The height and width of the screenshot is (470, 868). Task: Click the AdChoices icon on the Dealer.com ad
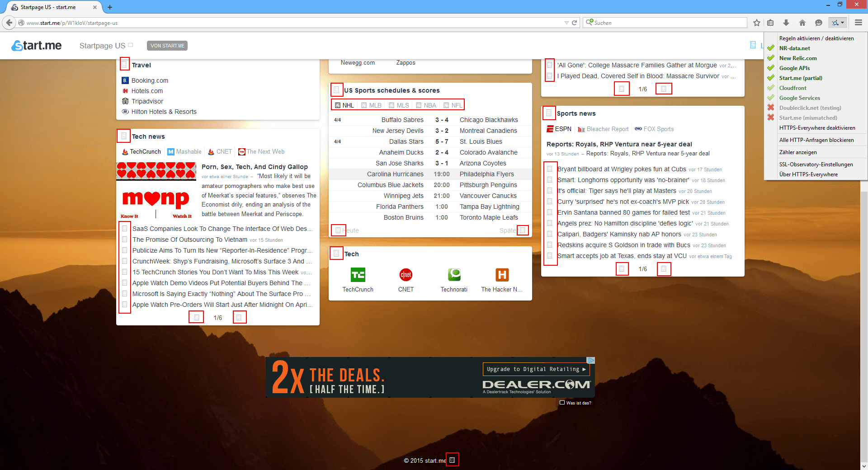(x=591, y=360)
